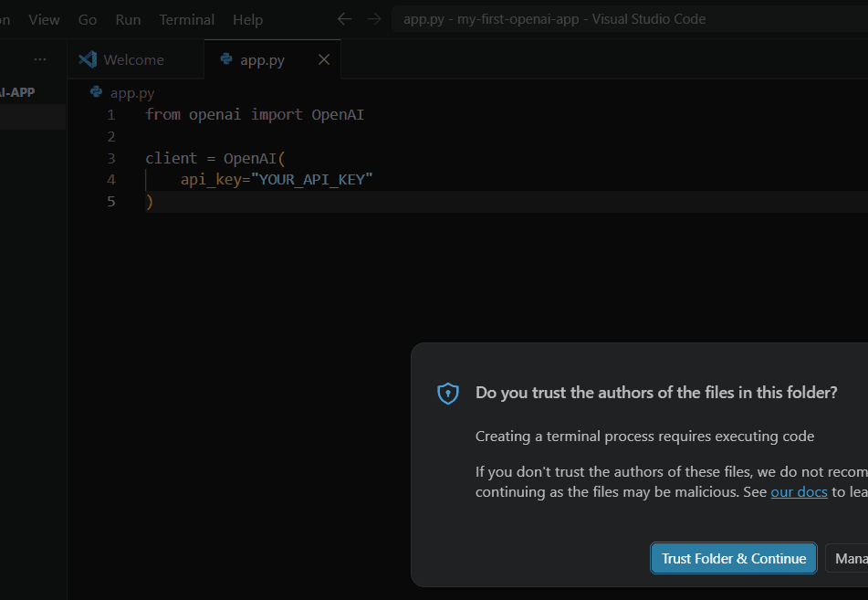This screenshot has width=868, height=600.
Task: Click the Python icon in the breadcrumb
Action: click(x=97, y=91)
